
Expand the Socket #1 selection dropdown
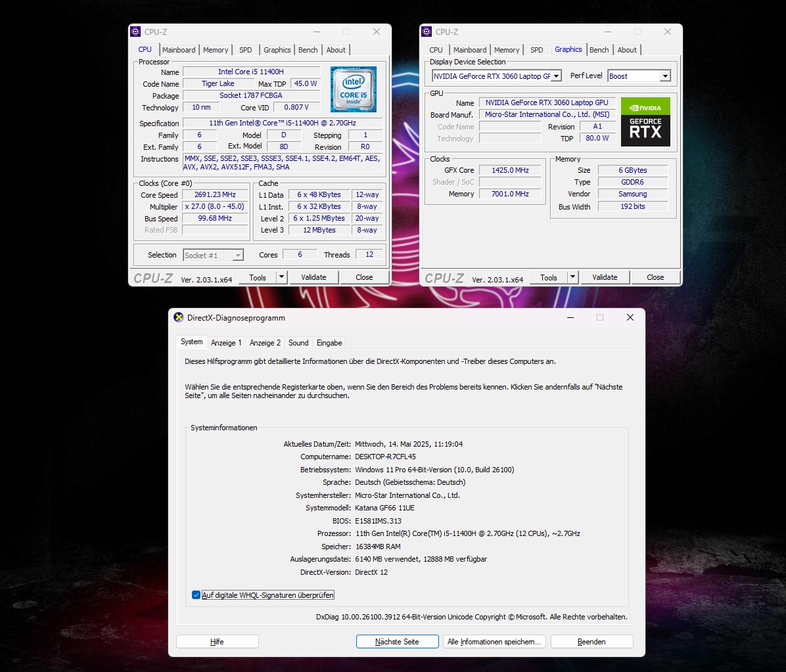[x=238, y=255]
